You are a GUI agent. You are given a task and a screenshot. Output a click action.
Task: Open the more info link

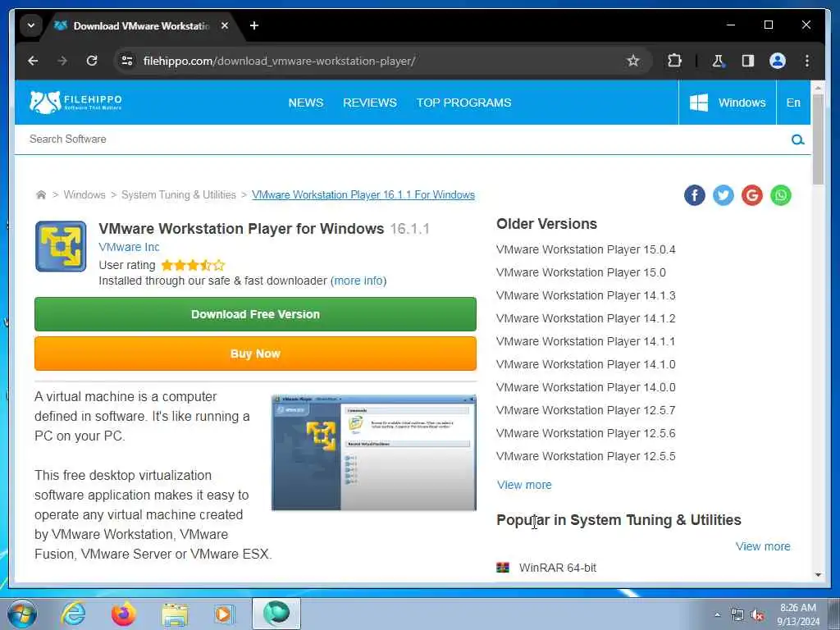point(358,281)
